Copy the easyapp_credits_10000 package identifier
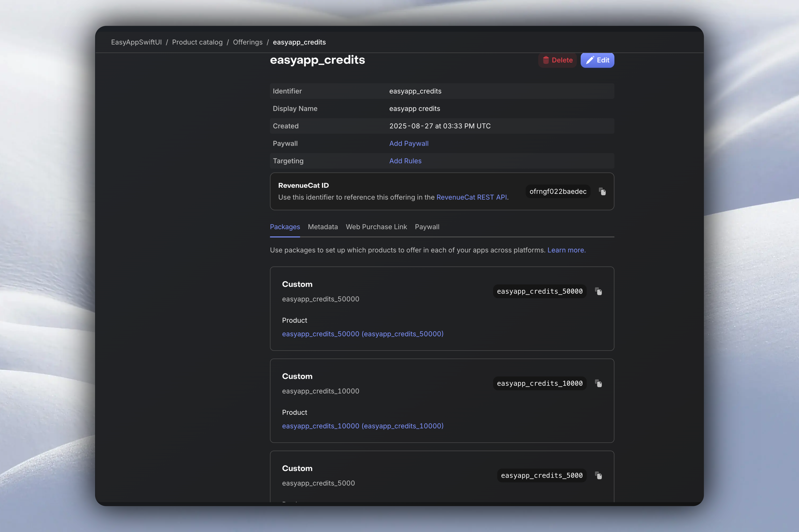Image resolution: width=799 pixels, height=532 pixels. point(598,383)
